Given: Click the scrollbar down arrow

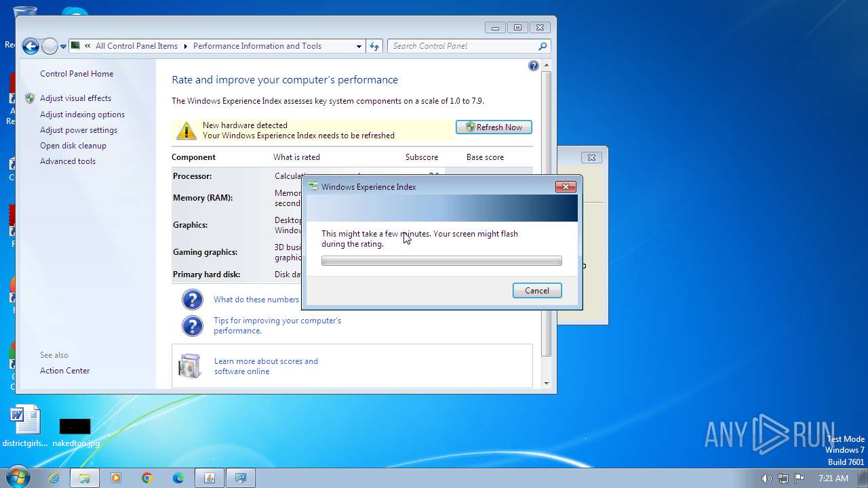Looking at the screenshot, I should click(x=547, y=384).
